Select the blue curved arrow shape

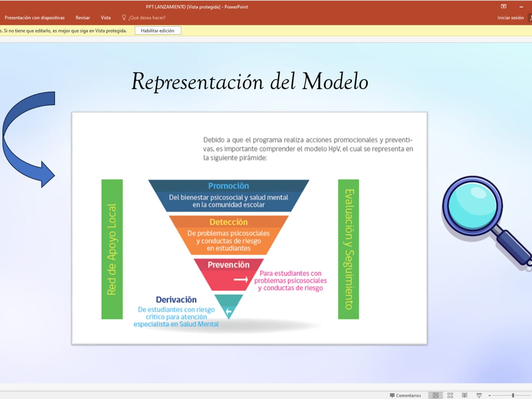[29, 139]
